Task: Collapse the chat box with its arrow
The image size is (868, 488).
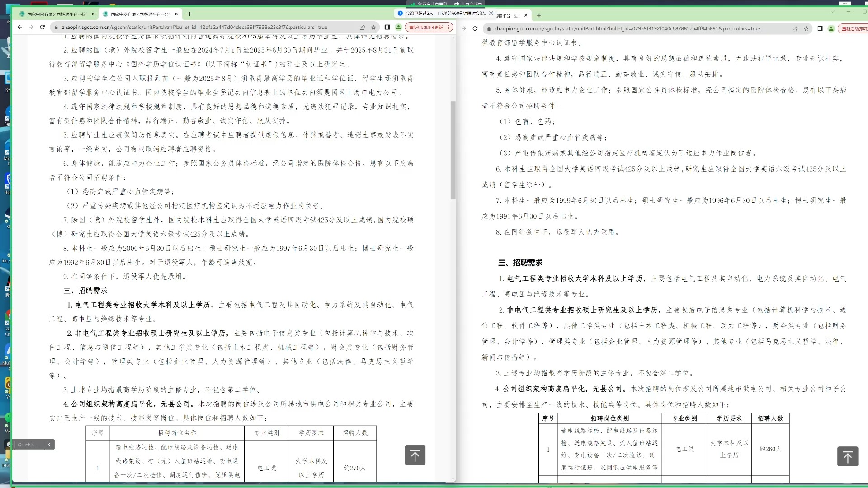Action: 49,445
